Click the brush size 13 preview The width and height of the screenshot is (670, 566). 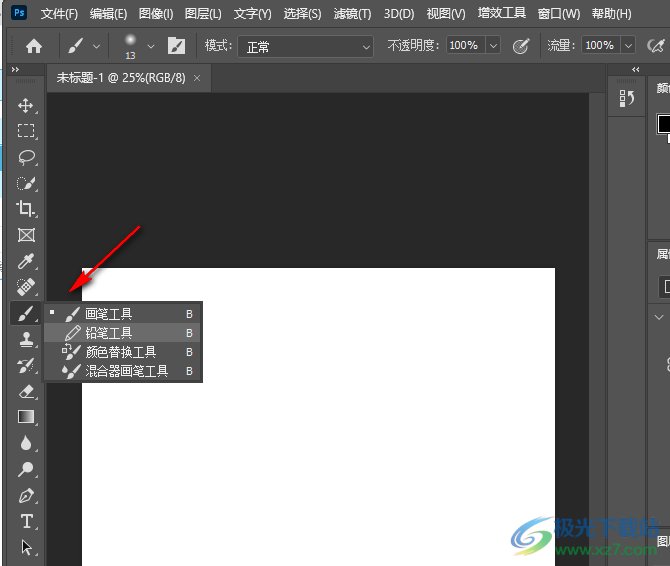point(130,46)
